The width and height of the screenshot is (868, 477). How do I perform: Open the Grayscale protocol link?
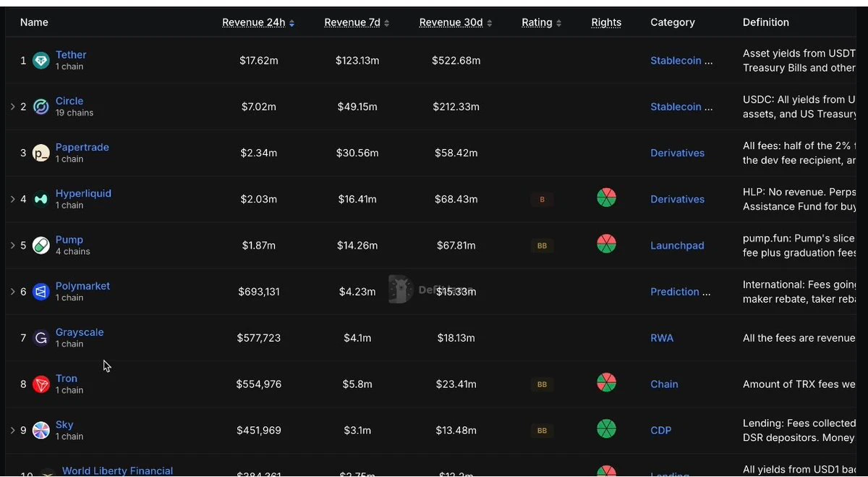point(80,333)
